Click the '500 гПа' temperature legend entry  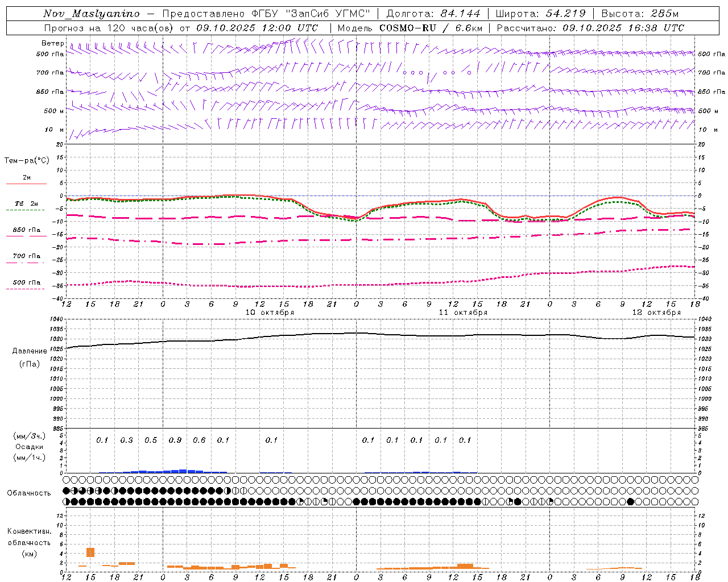pyautogui.click(x=26, y=282)
